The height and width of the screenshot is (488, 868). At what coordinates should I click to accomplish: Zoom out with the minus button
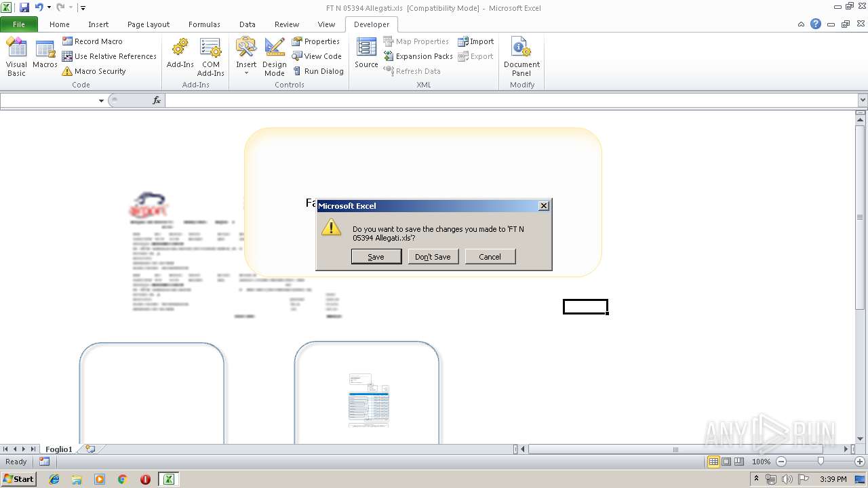point(781,462)
